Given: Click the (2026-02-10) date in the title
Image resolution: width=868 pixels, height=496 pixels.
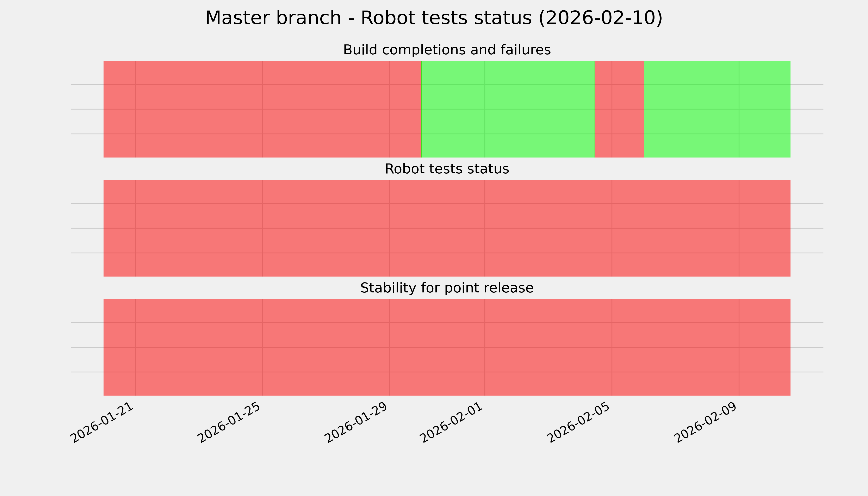Looking at the screenshot, I should [x=600, y=18].
